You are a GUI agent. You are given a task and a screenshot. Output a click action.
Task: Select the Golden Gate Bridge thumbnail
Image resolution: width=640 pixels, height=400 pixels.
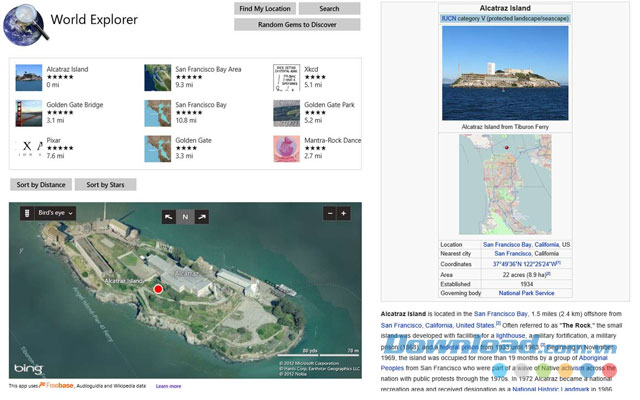coord(29,113)
